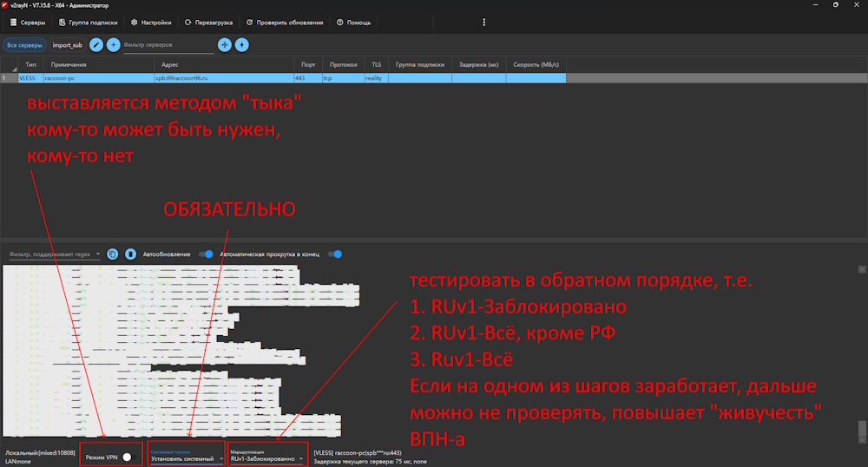
Task: Clear the log with the trash icon
Action: 130,254
